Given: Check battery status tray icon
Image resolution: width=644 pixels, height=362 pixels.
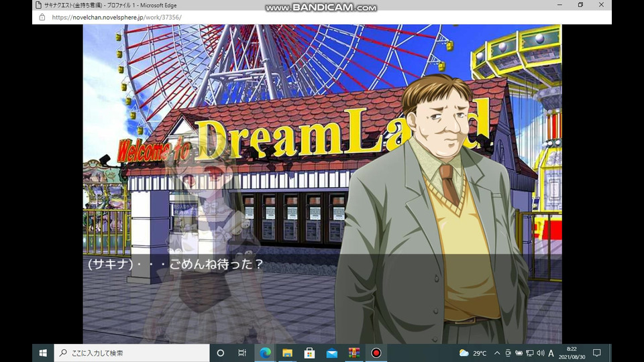Looking at the screenshot, I should click(519, 353).
